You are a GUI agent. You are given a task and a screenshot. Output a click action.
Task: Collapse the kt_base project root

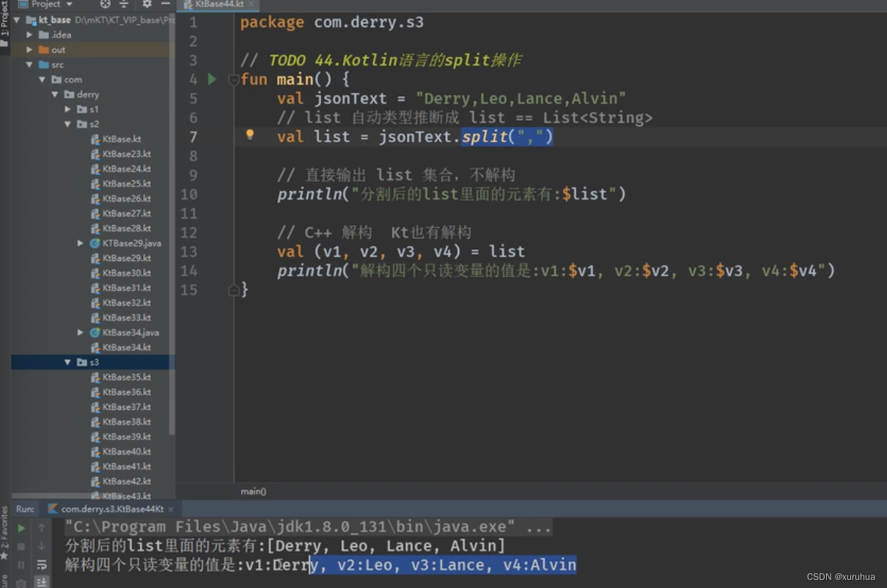click(17, 20)
